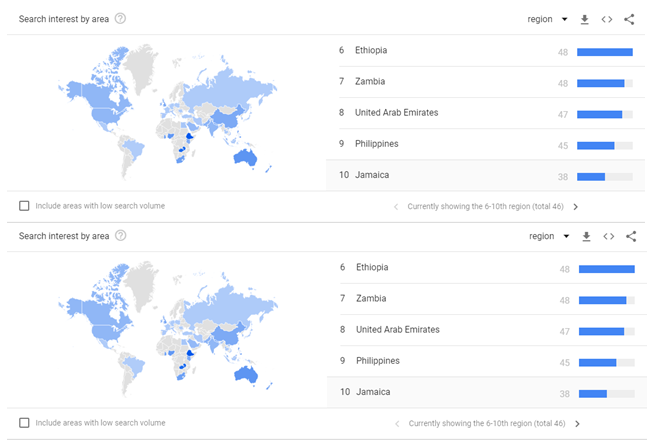Click Australia on the top world map
Viewport: 665px width, 440px height.
(245, 157)
